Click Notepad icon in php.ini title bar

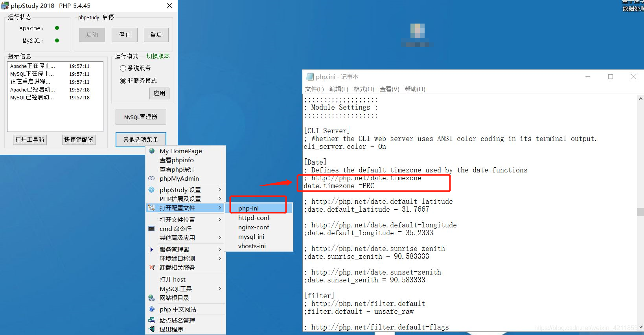click(310, 77)
